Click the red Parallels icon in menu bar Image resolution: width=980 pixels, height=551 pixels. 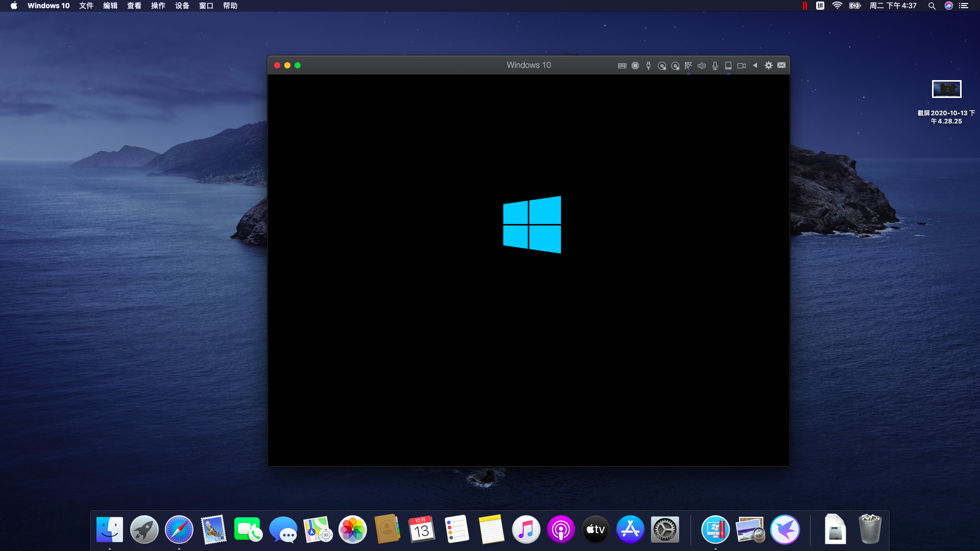805,6
